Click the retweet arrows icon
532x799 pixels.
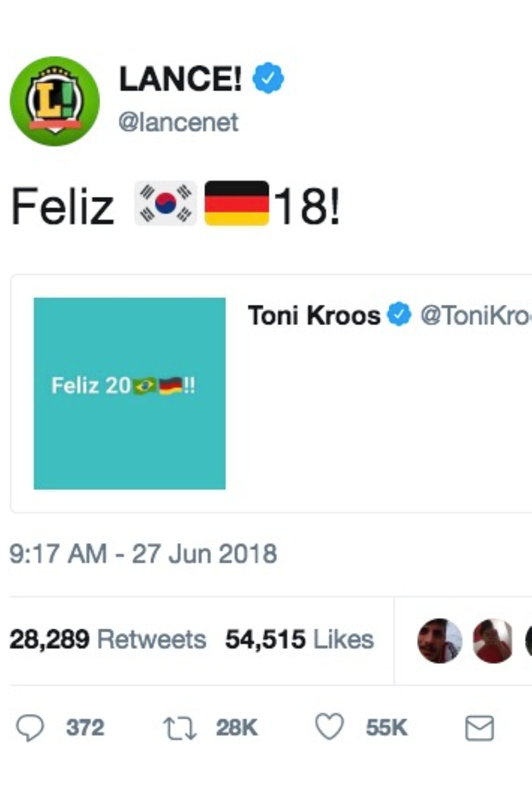point(179,728)
